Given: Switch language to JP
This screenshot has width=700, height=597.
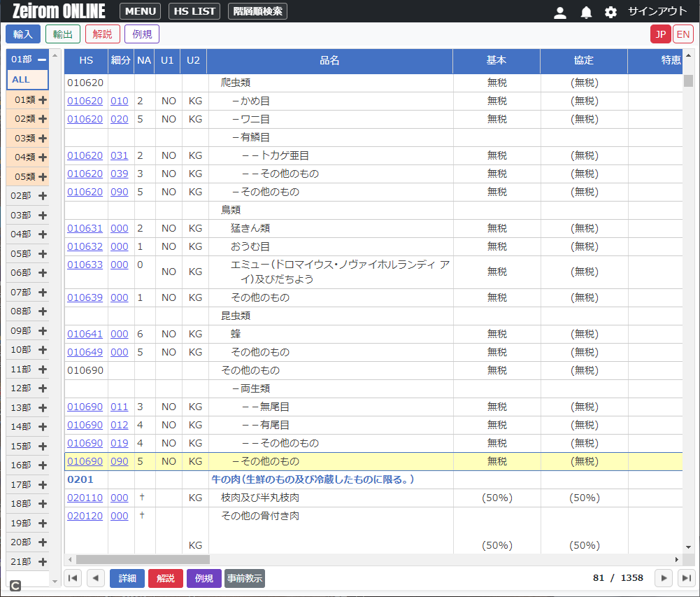Looking at the screenshot, I should [x=660, y=34].
